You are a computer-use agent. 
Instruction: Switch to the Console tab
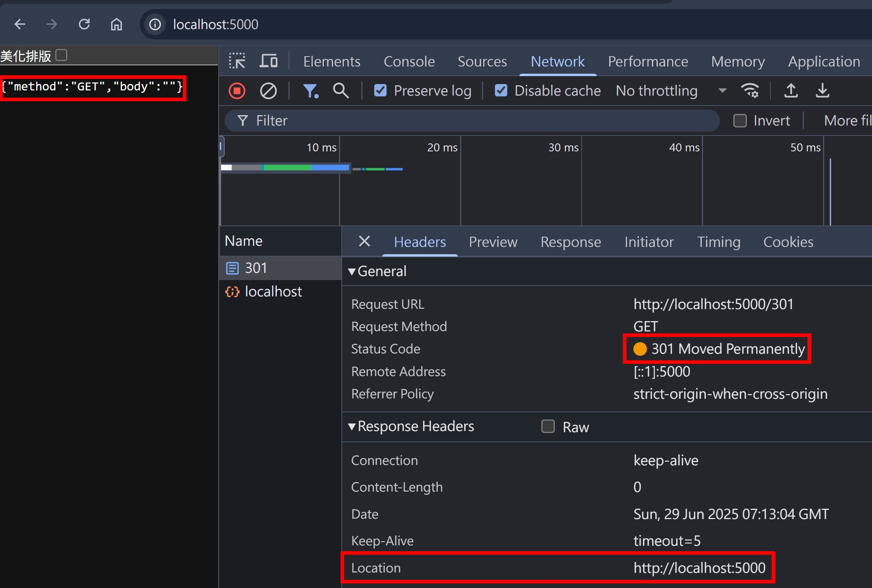(x=409, y=61)
